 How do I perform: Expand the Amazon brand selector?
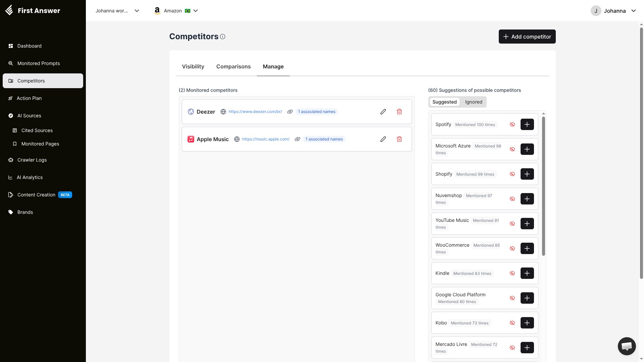(176, 11)
